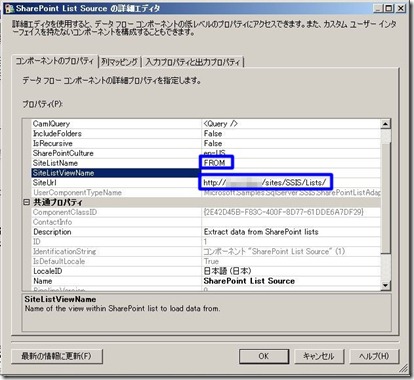Screen dimensions: 414x380
Task: Click the bold SharePoint List Source name value
Action: pyautogui.click(x=249, y=281)
